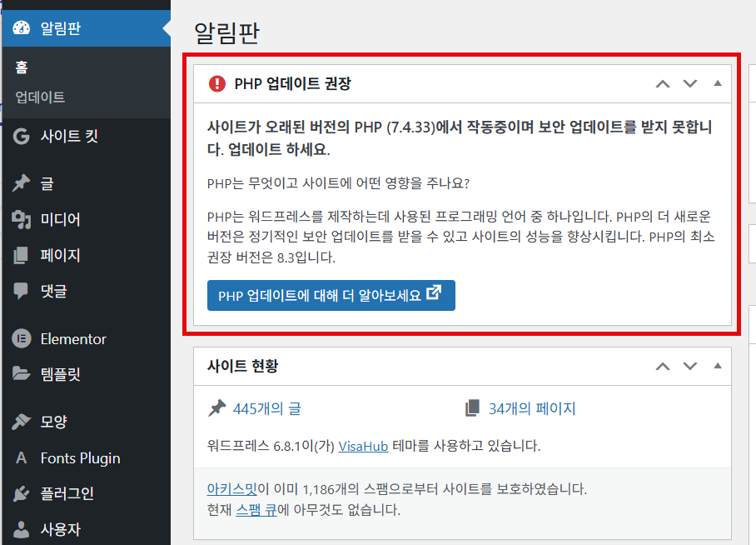Collapse the PHP 업데이트 권장 panel
Viewport: 756px width, 545px height.
coord(718,83)
